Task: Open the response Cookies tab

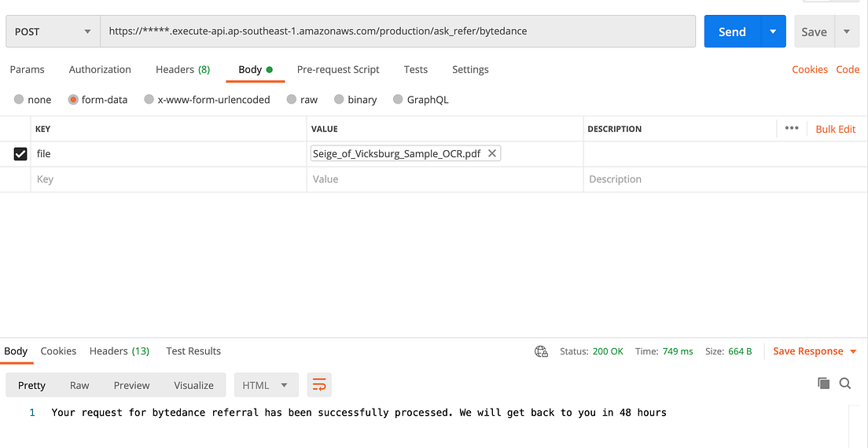Action: (58, 351)
